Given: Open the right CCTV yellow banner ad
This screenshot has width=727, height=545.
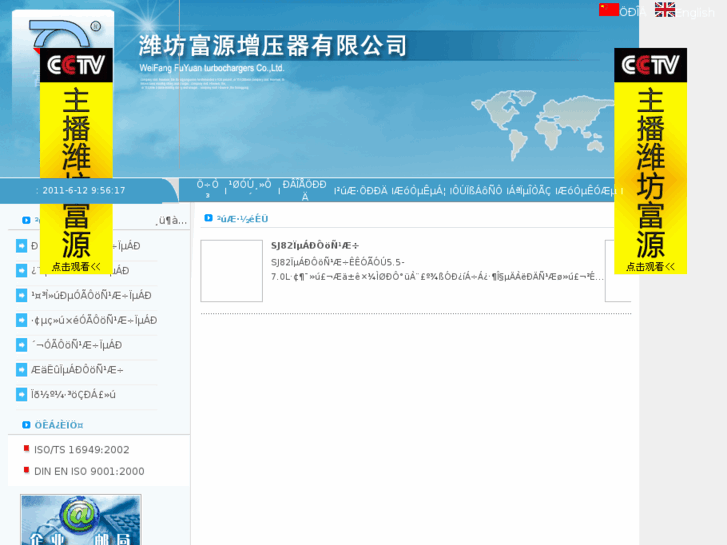Looking at the screenshot, I should tap(650, 160).
